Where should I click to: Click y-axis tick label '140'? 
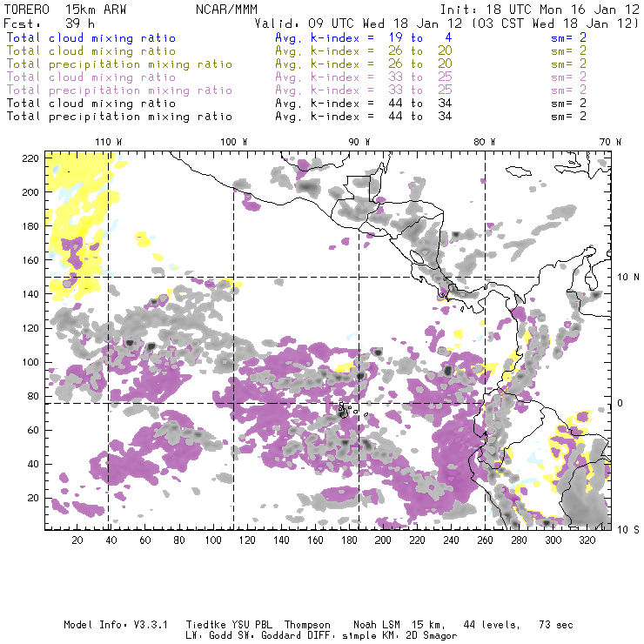[30, 294]
